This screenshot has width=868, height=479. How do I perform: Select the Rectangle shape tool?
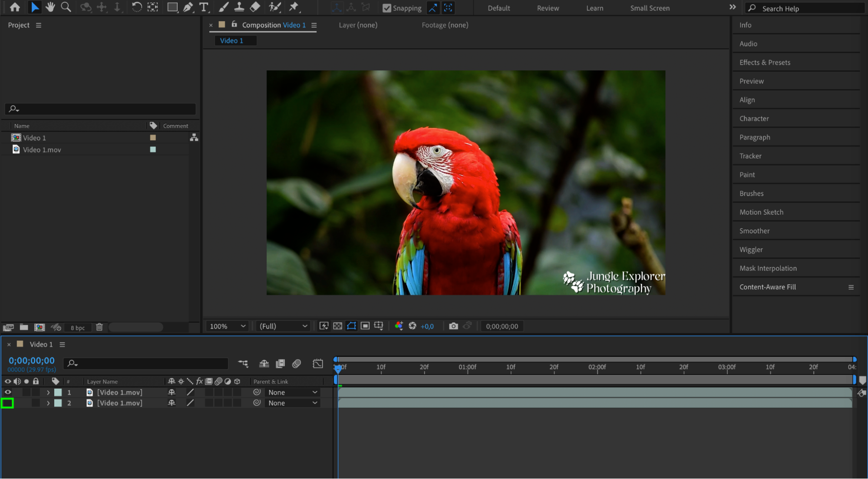[x=172, y=7]
